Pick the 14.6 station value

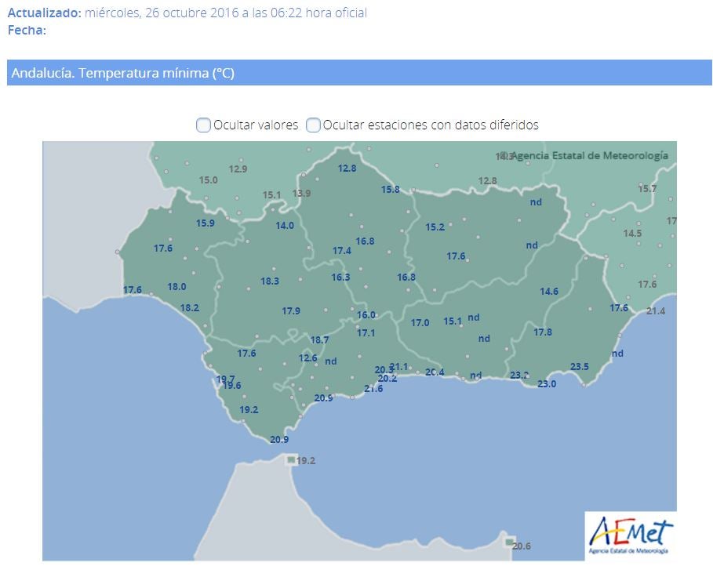coord(549,292)
